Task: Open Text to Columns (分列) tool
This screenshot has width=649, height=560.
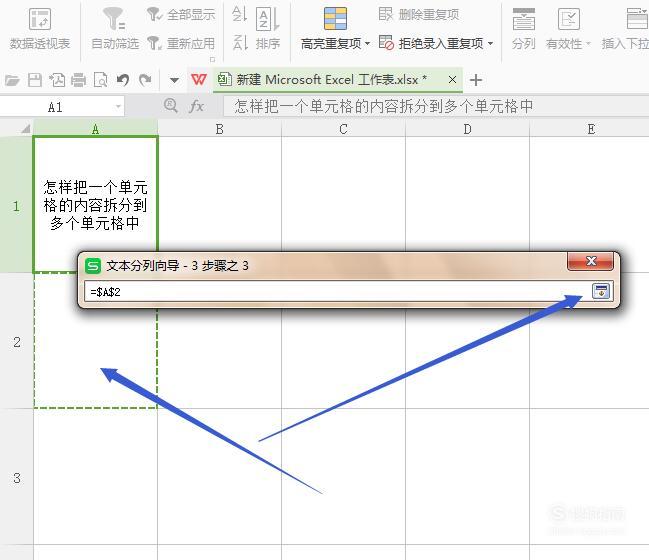Action: [524, 29]
